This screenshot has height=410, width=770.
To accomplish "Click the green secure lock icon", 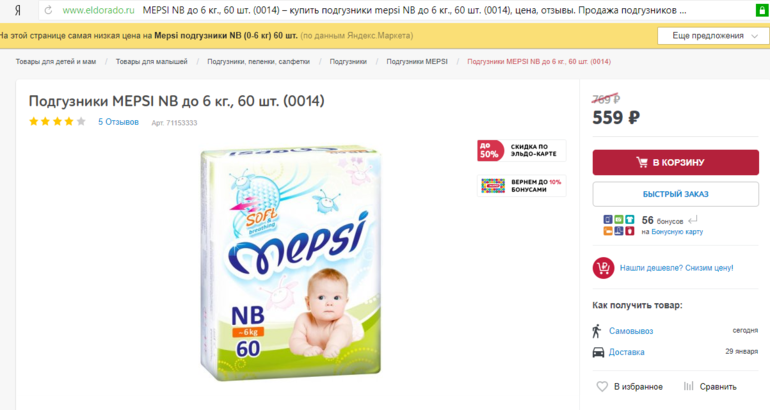I will coord(762,10).
